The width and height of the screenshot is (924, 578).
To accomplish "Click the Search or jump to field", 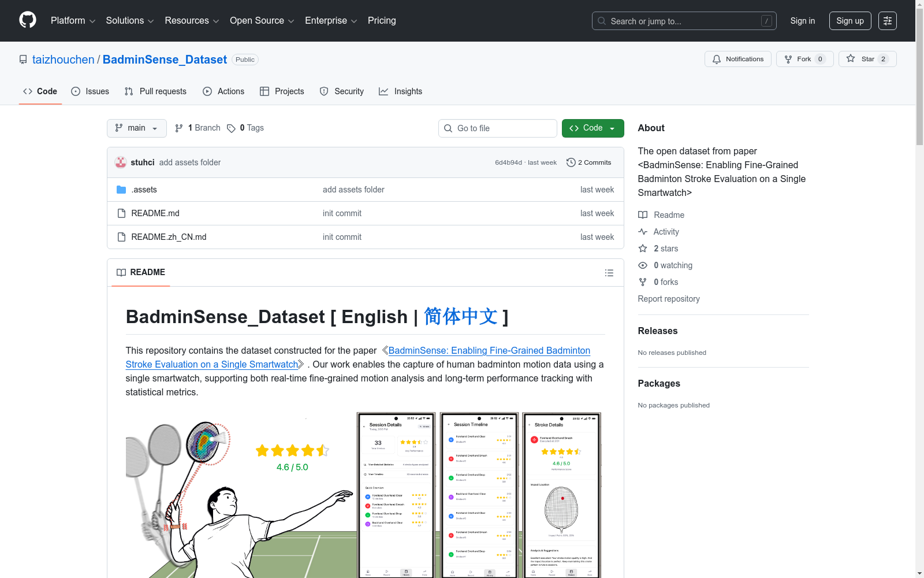I will [684, 21].
